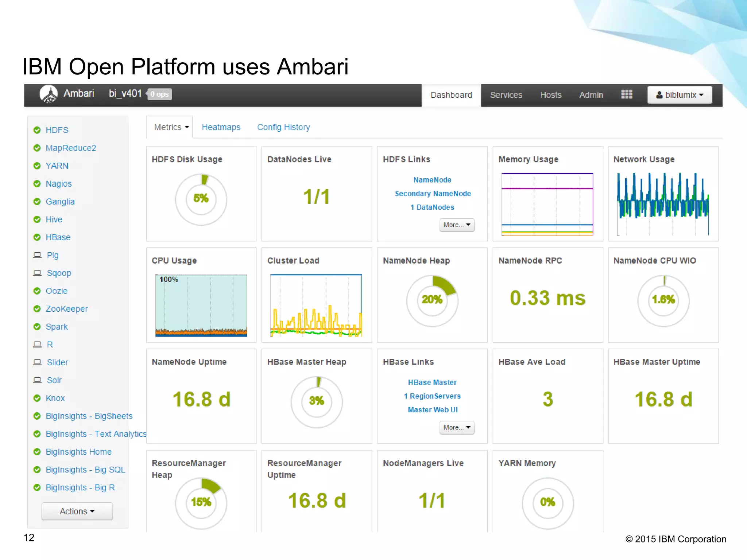The image size is (747, 560).
Task: Click the Pig client laptop icon
Action: coord(37,255)
